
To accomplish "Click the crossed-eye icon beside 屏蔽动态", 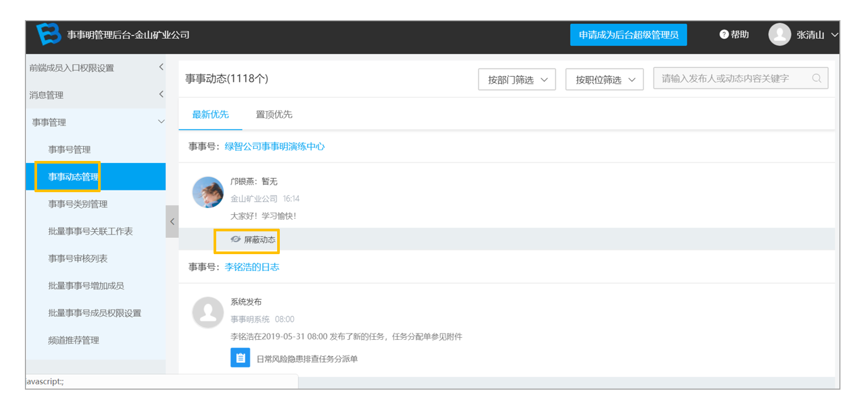I will tap(235, 239).
